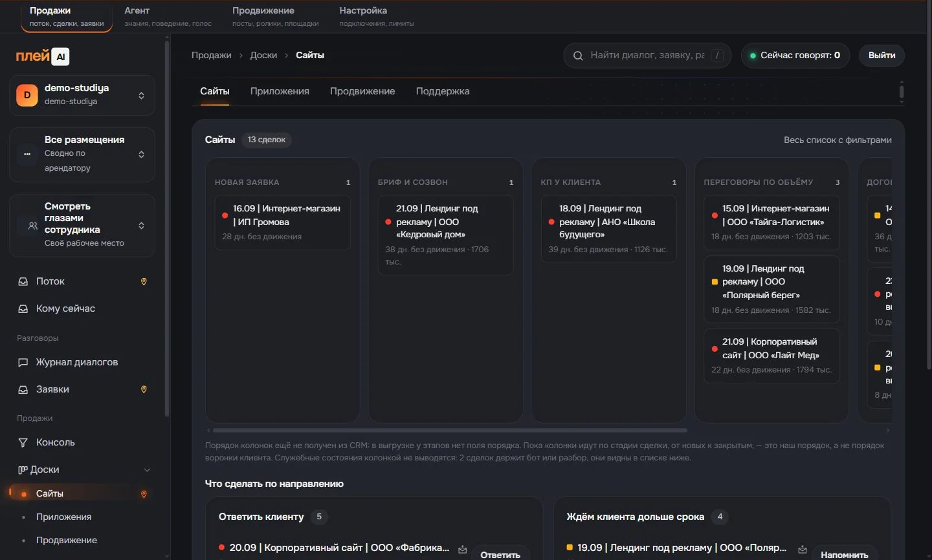Click the pin icon beside sidebar Сайты
The image size is (932, 560).
(144, 494)
